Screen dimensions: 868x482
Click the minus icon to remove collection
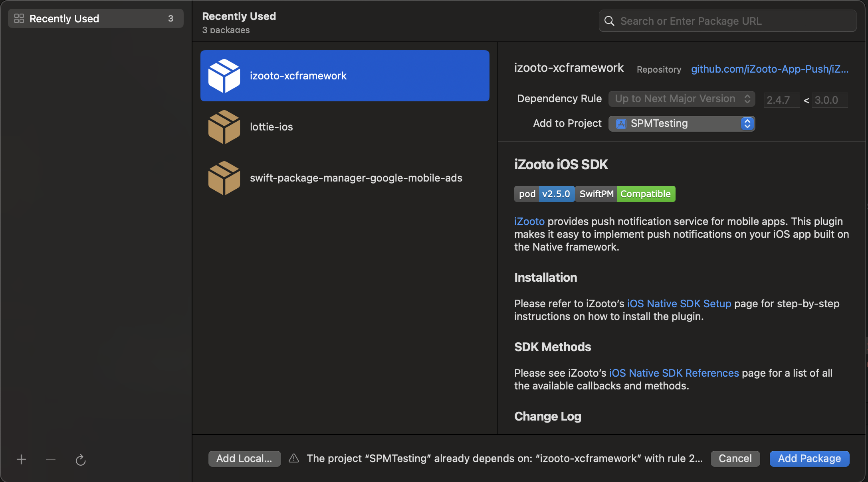point(51,460)
